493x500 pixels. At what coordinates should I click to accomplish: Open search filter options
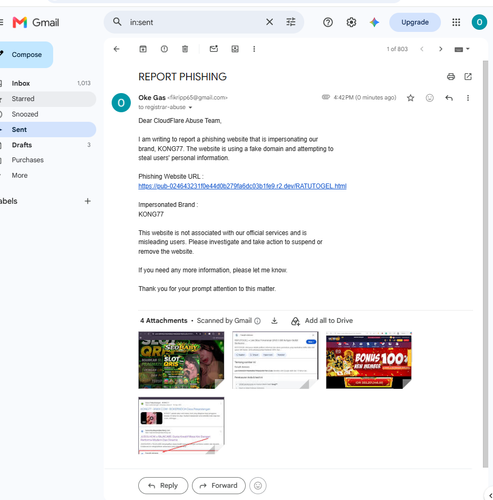pos(291,22)
